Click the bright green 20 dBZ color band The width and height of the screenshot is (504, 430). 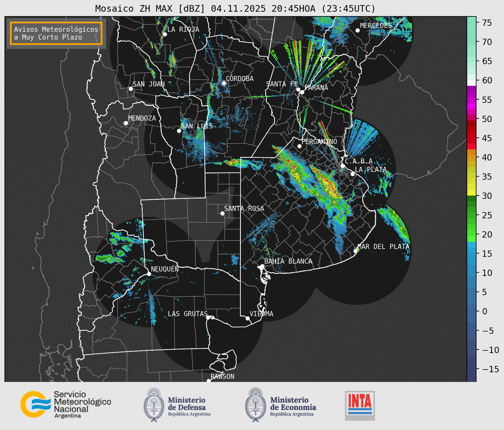point(471,233)
